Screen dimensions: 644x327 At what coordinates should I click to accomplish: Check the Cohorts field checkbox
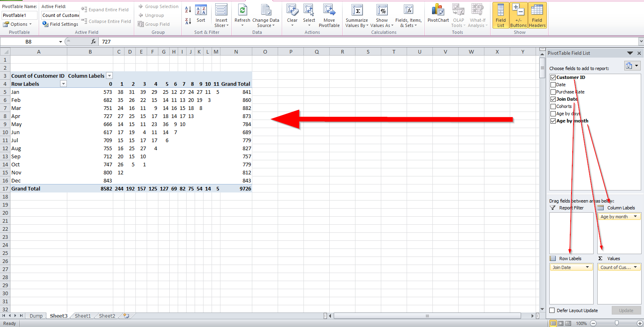pyautogui.click(x=553, y=106)
